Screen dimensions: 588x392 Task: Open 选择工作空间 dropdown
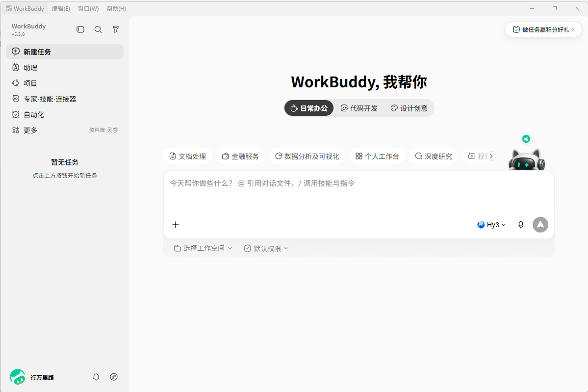[203, 248]
